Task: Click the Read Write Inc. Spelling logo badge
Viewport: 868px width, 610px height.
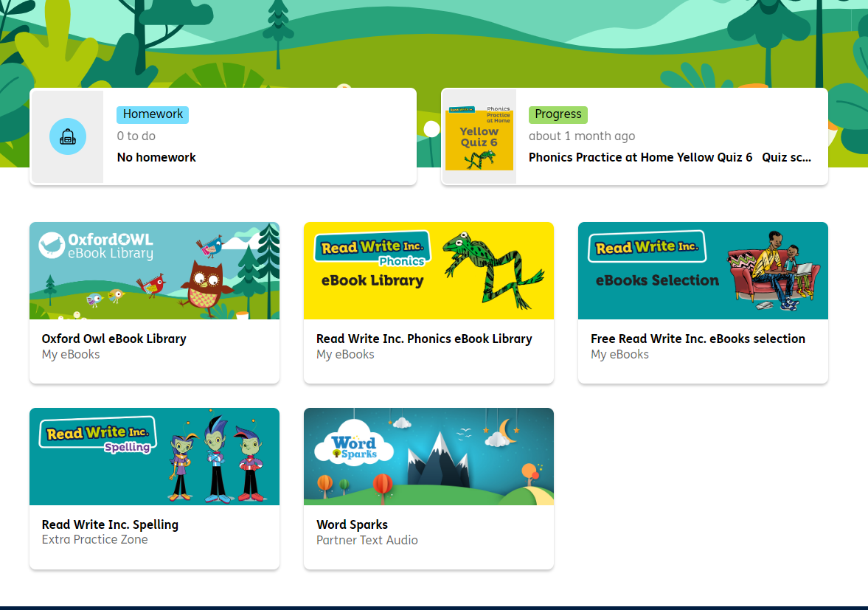Action: (x=98, y=435)
